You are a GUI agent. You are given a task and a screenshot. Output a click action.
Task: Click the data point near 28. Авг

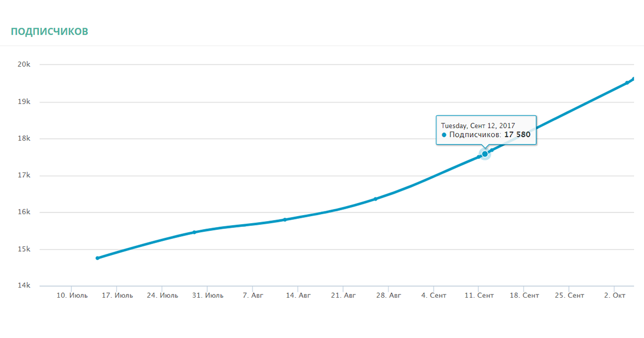(375, 199)
